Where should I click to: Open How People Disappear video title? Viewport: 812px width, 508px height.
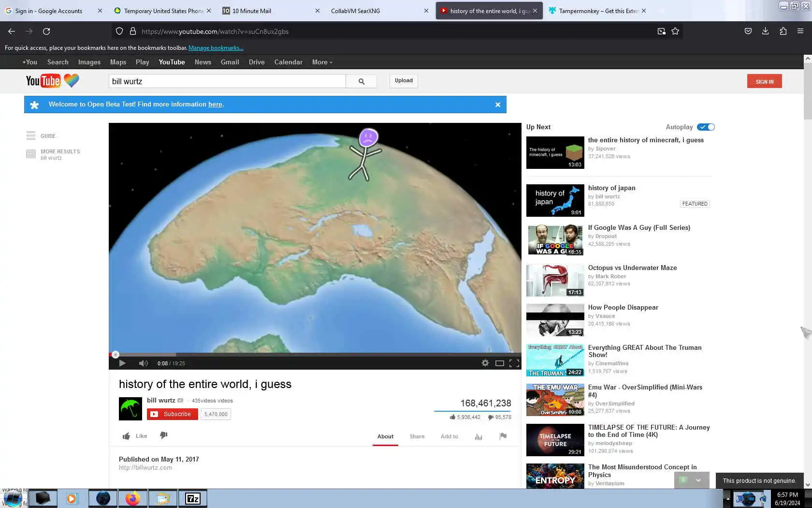[x=623, y=307]
